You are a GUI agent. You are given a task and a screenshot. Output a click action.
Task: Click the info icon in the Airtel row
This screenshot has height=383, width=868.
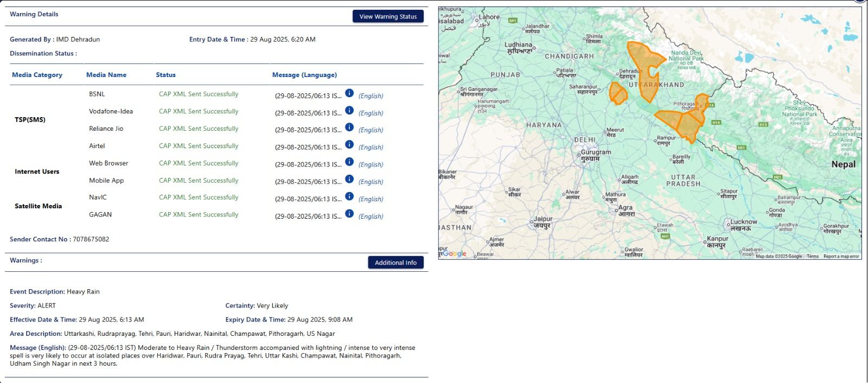click(349, 145)
